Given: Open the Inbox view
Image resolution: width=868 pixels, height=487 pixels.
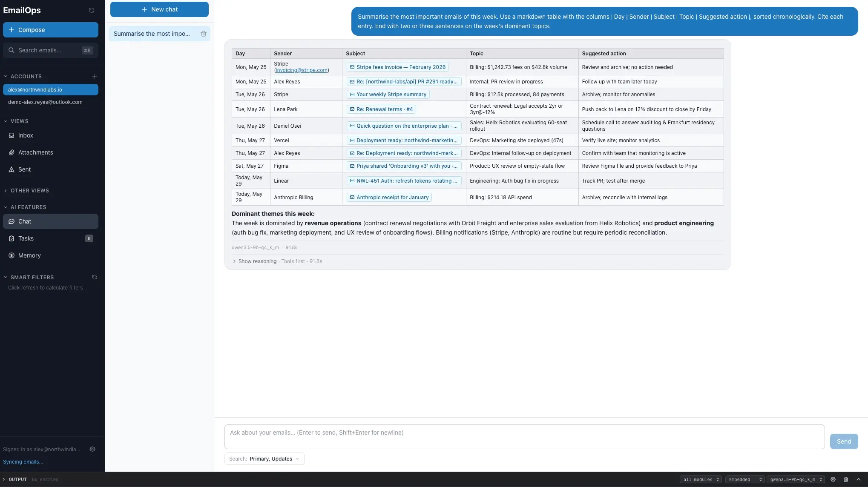Looking at the screenshot, I should tap(51, 135).
